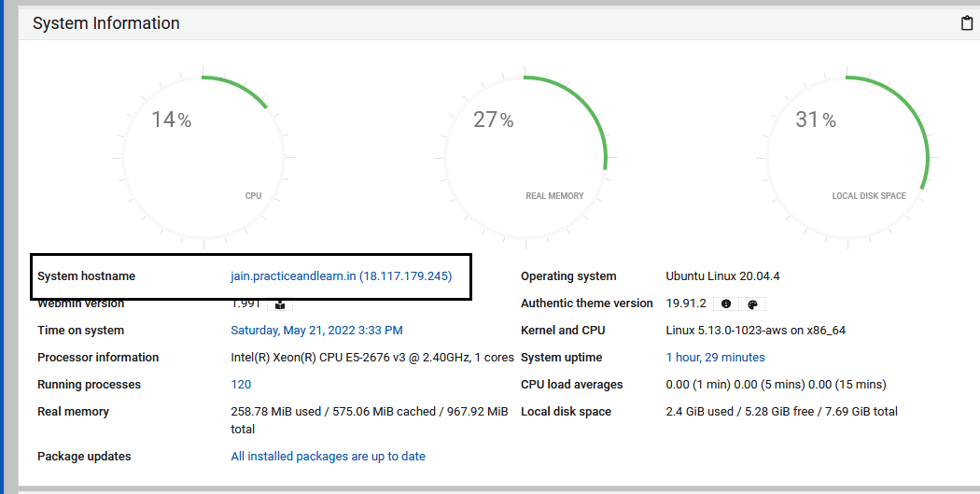Open the All installed packages are up to date link

(328, 457)
